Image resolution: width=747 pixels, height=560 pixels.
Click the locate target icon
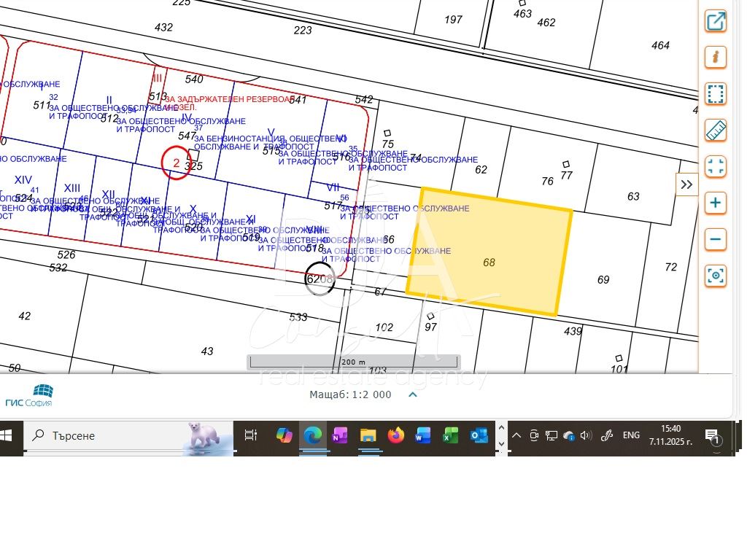click(x=716, y=276)
